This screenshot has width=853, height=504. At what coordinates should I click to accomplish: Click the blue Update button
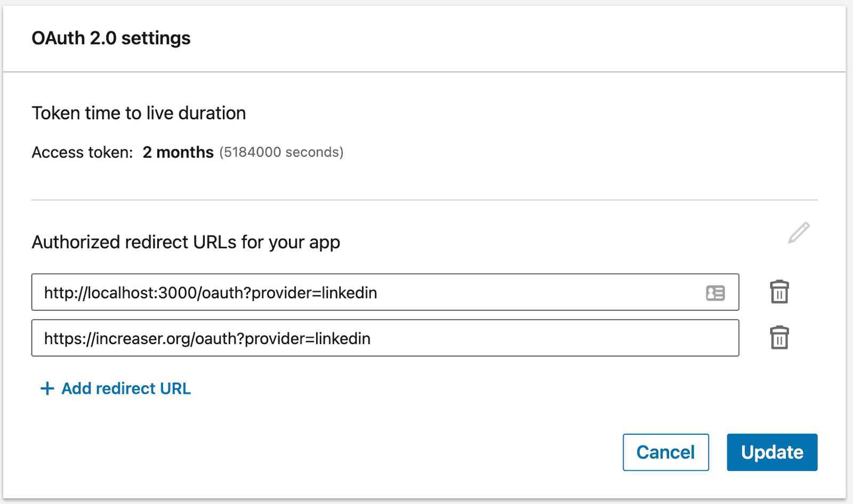(771, 452)
